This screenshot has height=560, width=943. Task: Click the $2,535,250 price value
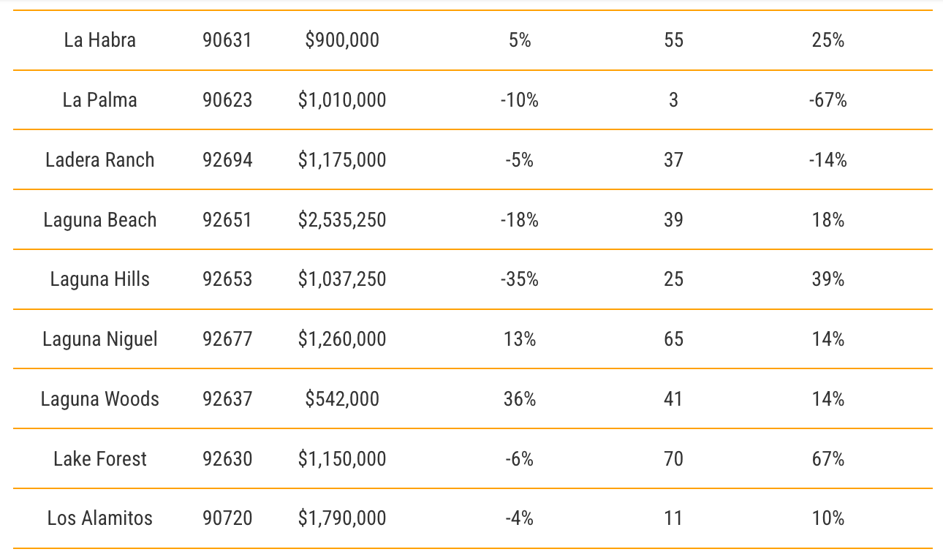point(342,220)
